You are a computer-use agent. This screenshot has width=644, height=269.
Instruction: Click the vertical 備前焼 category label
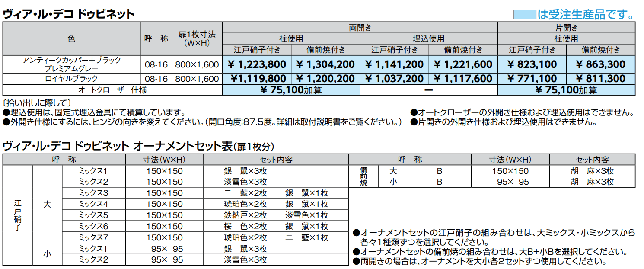click(363, 176)
